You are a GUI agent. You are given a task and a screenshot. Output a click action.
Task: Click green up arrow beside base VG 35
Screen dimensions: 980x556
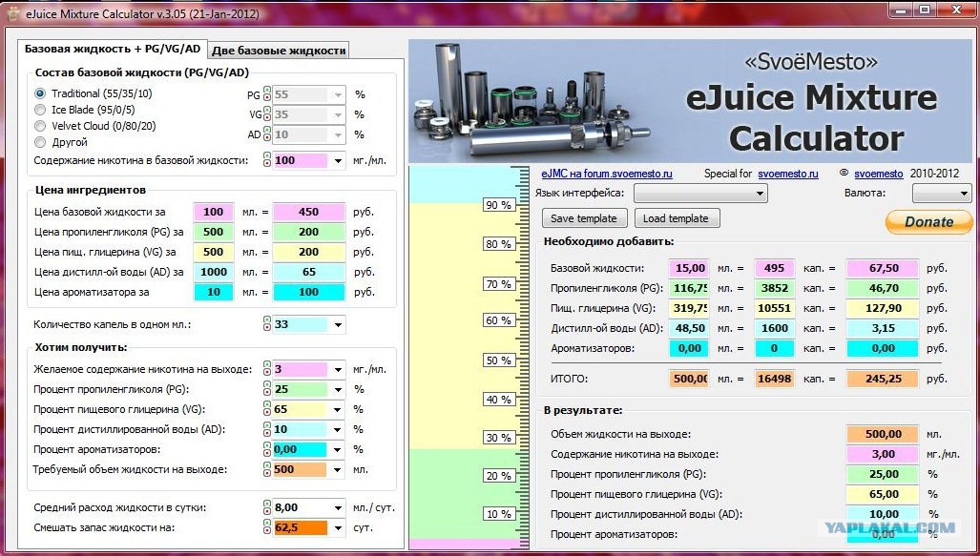tap(267, 111)
